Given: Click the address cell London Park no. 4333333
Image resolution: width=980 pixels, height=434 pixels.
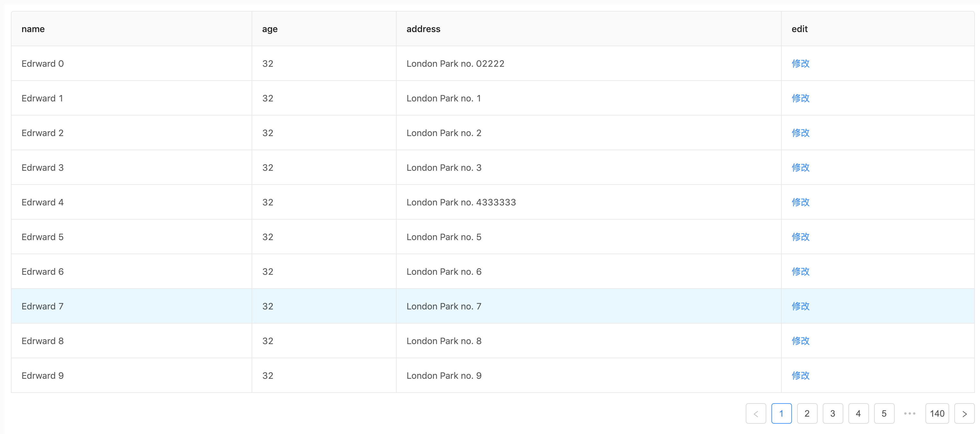Looking at the screenshot, I should (x=461, y=202).
